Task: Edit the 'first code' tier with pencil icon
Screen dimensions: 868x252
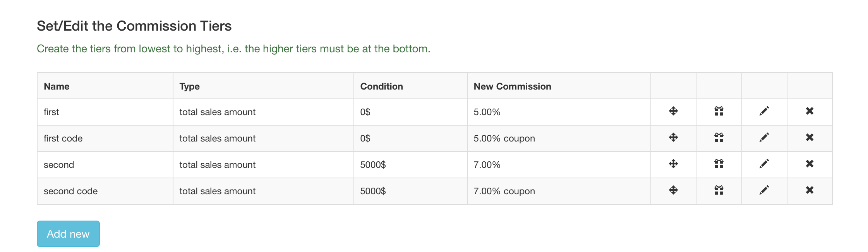Action: pos(764,138)
